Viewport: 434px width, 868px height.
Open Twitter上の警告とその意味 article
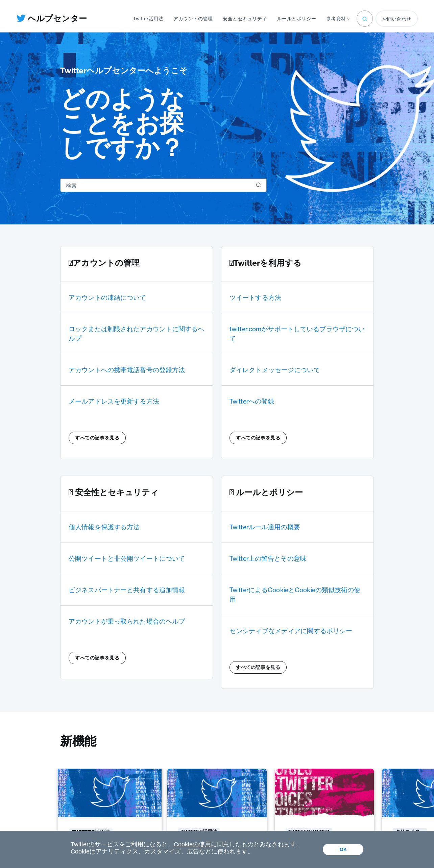click(x=268, y=558)
